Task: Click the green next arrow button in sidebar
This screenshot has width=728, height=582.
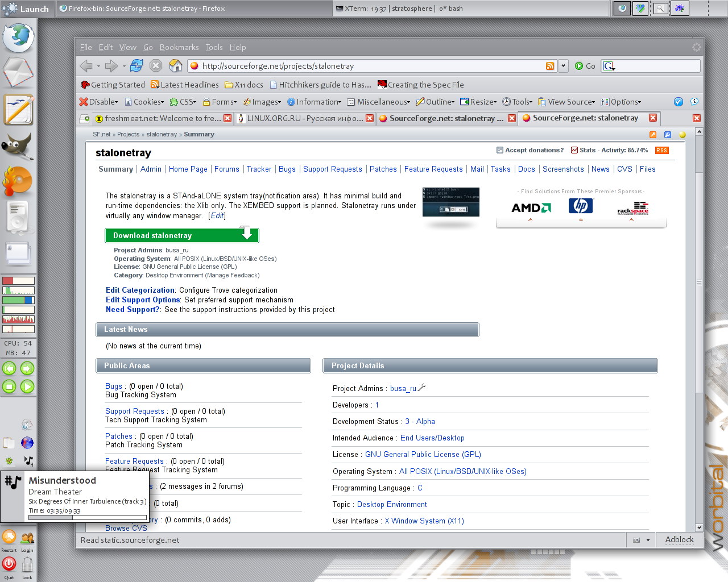Action: pyautogui.click(x=27, y=368)
